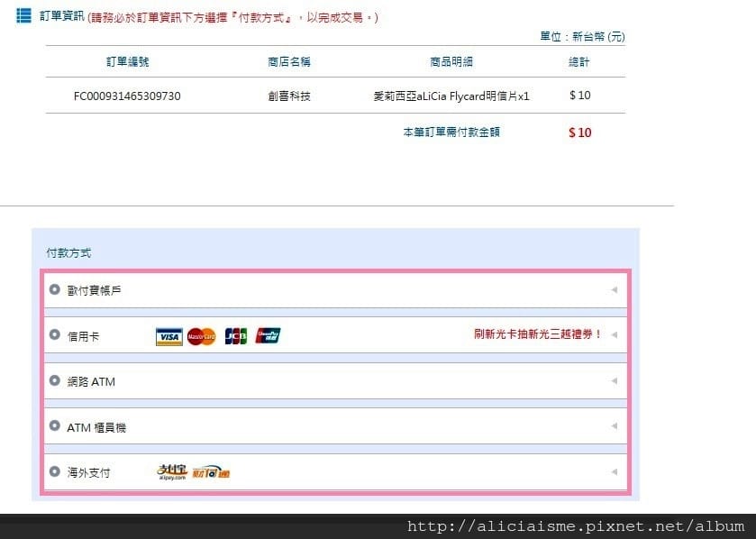Click the 訂單編號 column header

click(127, 61)
